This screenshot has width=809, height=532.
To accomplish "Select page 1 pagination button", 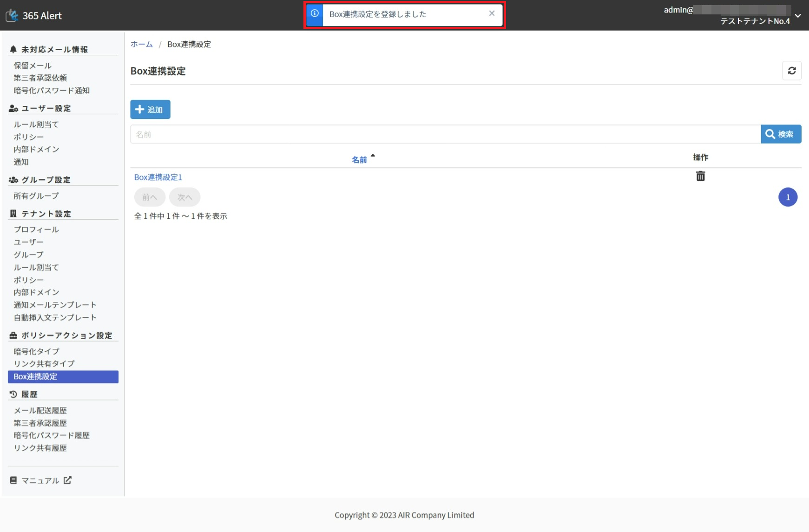I will (x=788, y=197).
